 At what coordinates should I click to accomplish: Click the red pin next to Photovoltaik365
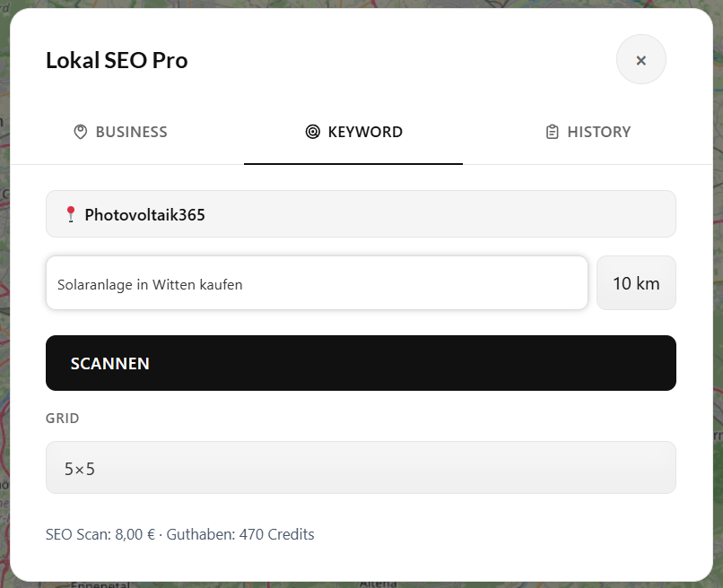(71, 214)
